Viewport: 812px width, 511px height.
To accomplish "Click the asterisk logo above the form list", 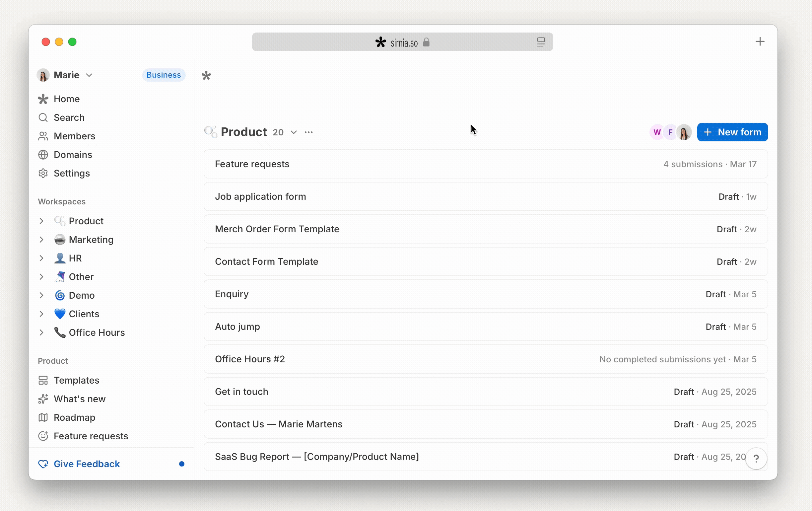I will pyautogui.click(x=206, y=75).
